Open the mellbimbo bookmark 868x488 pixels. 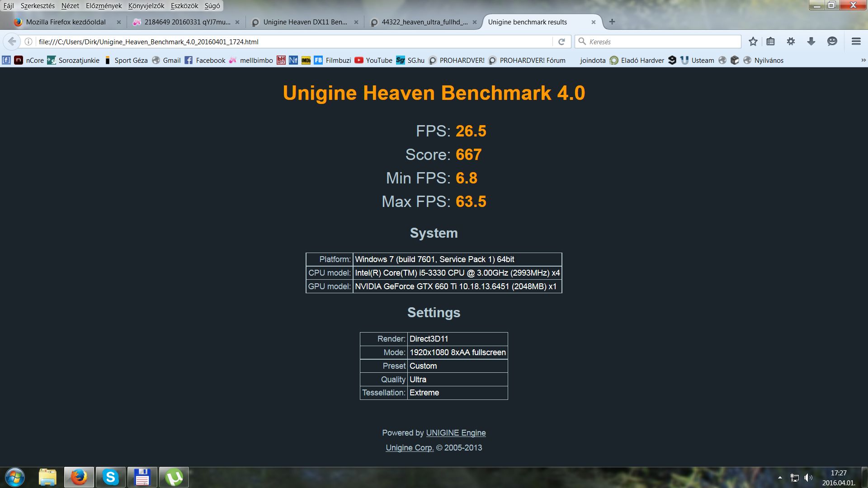(251, 60)
